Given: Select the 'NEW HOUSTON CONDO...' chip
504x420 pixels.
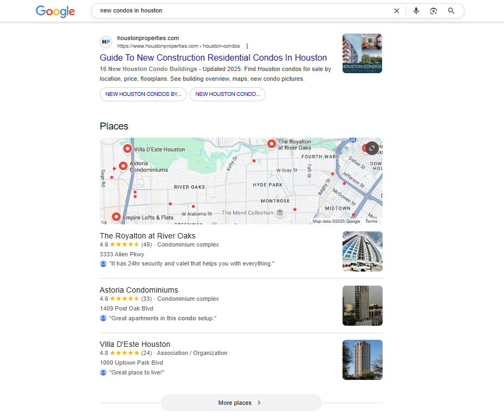Looking at the screenshot, I should (x=228, y=94).
